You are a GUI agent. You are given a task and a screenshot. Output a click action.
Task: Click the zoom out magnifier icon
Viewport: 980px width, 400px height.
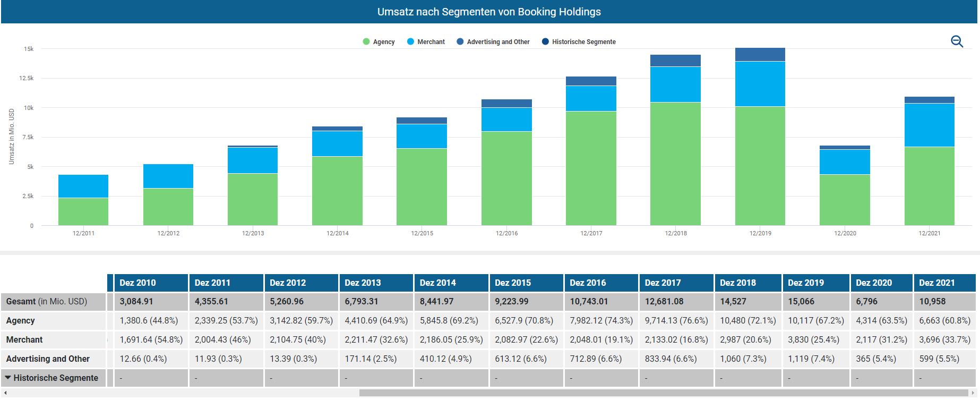(957, 41)
